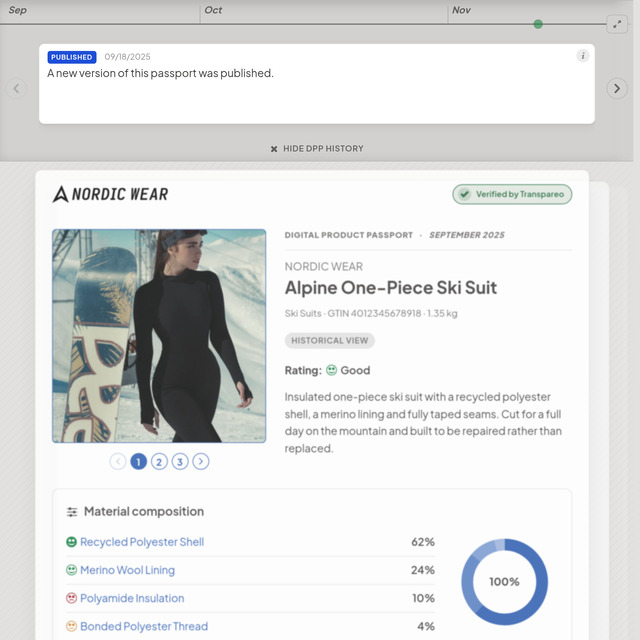The image size is (640, 640).
Task: Click red sad face beside Polyamide Insulation
Action: tap(71, 598)
